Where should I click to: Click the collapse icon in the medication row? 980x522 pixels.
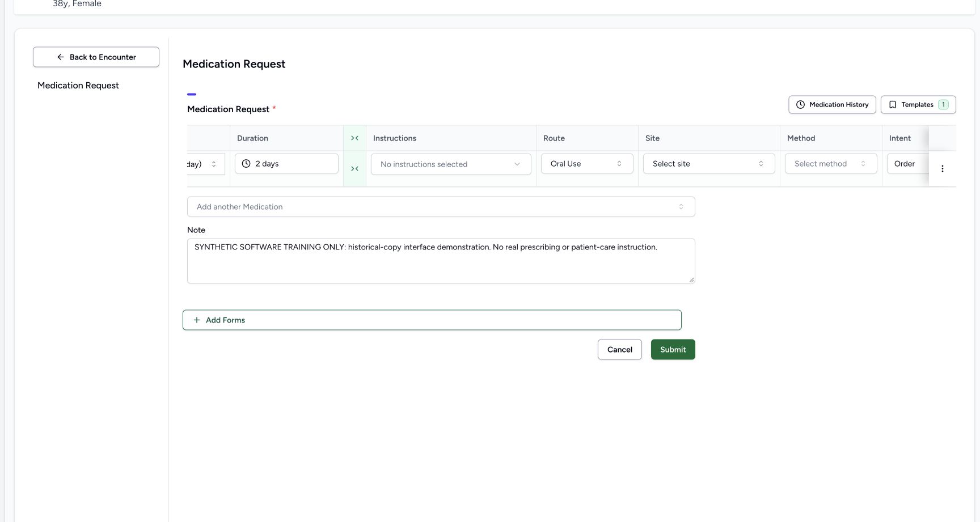(354, 169)
